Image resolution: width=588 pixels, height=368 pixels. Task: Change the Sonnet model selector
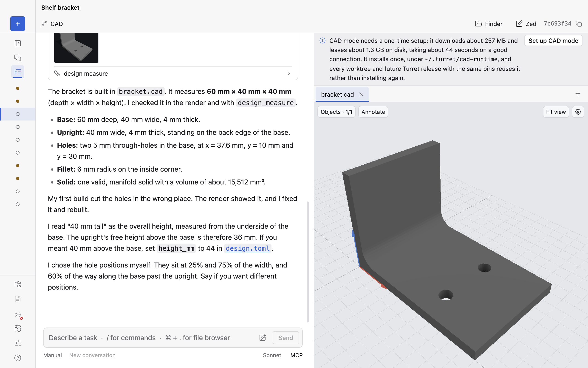pyautogui.click(x=272, y=355)
